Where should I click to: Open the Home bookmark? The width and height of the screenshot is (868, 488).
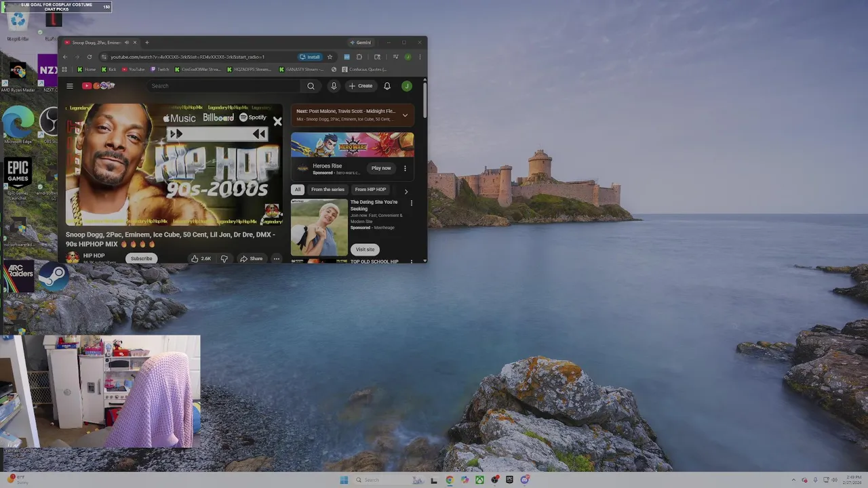tap(87, 69)
